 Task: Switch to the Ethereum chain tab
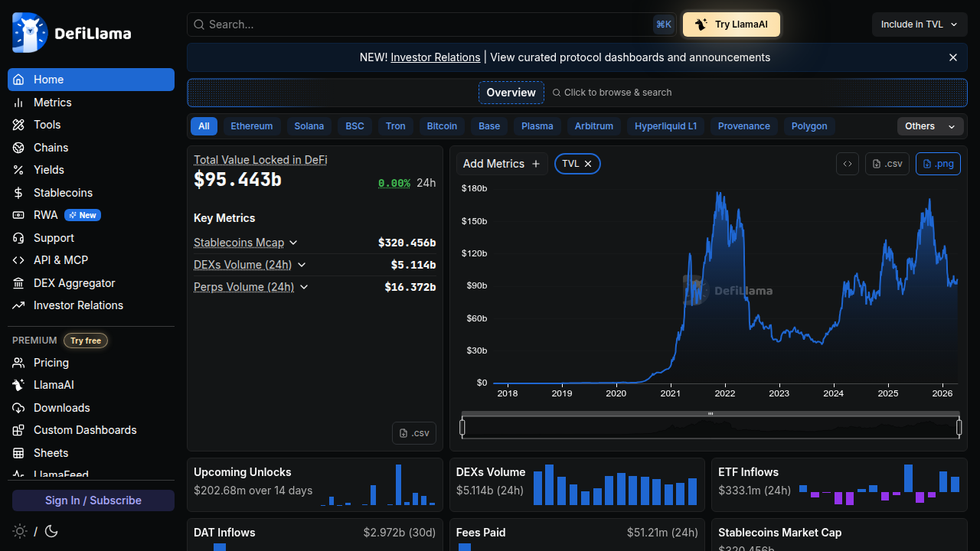(252, 126)
